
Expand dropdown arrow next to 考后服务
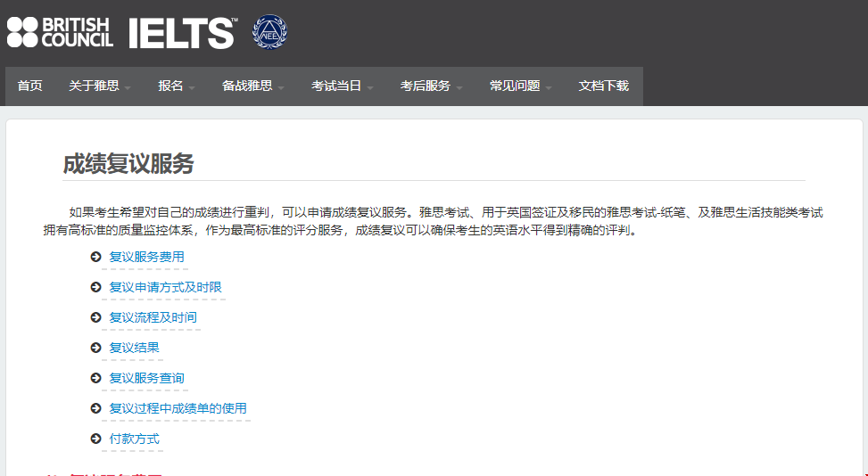coord(459,88)
